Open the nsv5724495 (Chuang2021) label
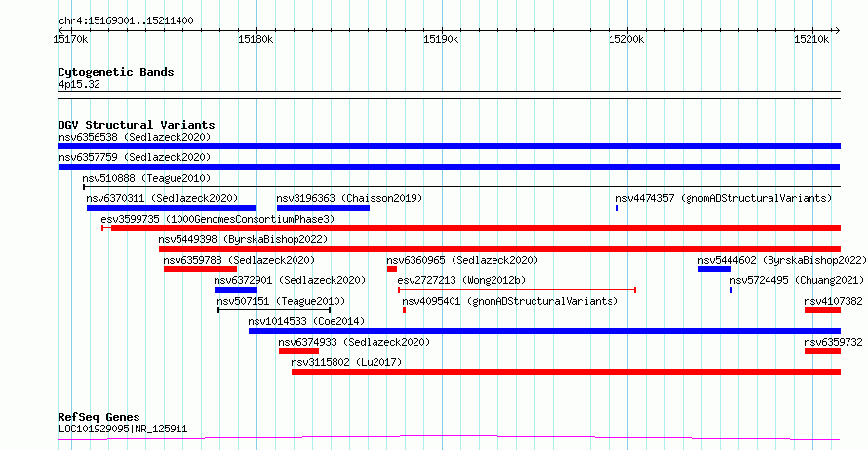The height and width of the screenshot is (450, 868). click(x=797, y=280)
